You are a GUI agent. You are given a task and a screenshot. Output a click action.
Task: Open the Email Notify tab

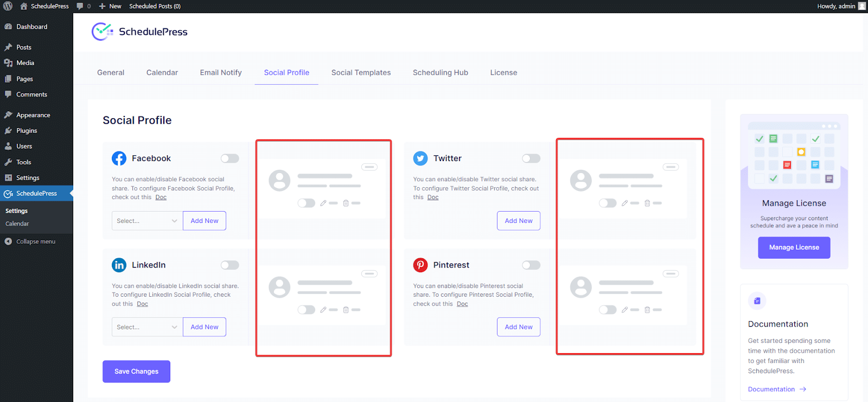point(221,72)
